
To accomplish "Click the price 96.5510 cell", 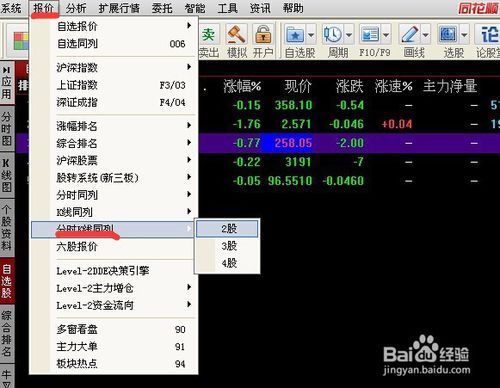I will pyautogui.click(x=290, y=181).
